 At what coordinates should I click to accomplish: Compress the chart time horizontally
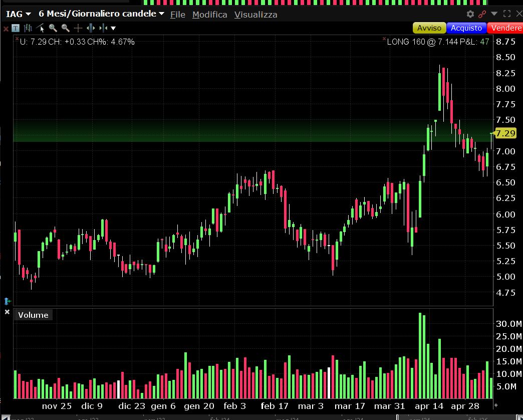103,28
